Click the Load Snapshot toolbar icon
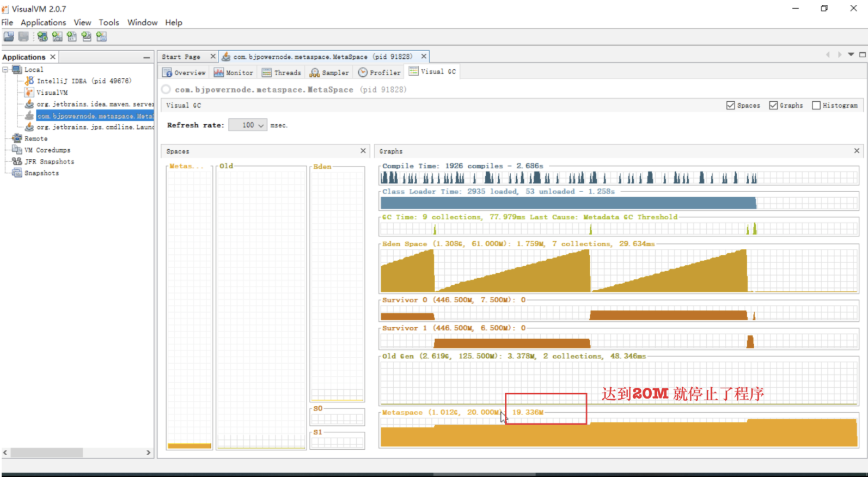Image resolution: width=868 pixels, height=477 pixels. pos(9,36)
